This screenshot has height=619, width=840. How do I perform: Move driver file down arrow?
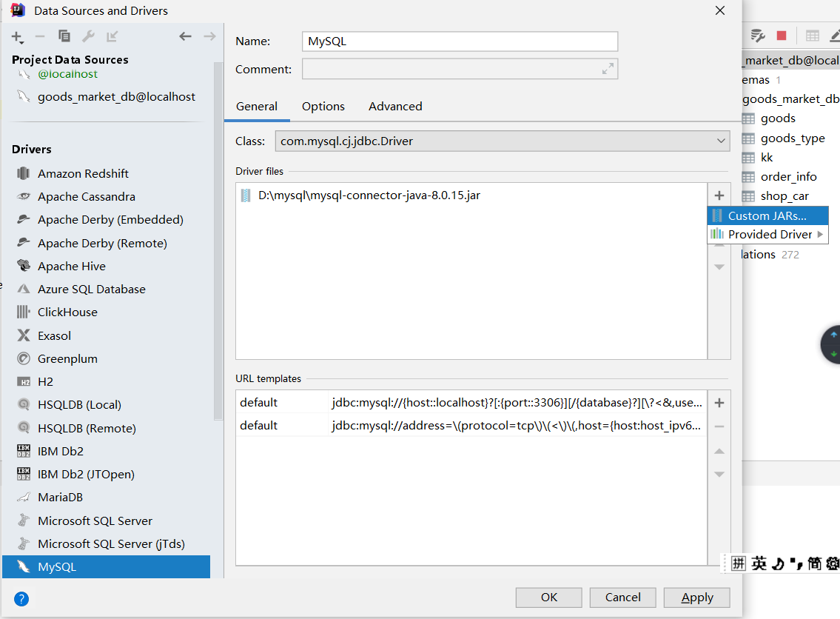pyautogui.click(x=719, y=267)
